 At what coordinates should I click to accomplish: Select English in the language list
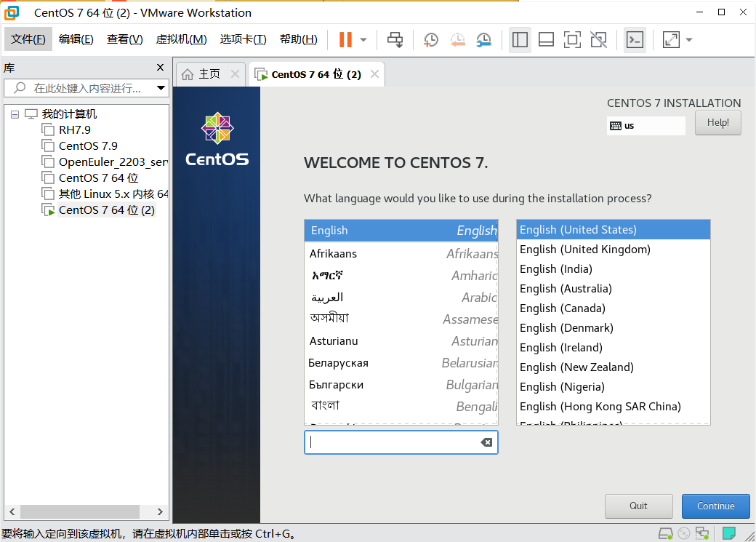(x=401, y=230)
